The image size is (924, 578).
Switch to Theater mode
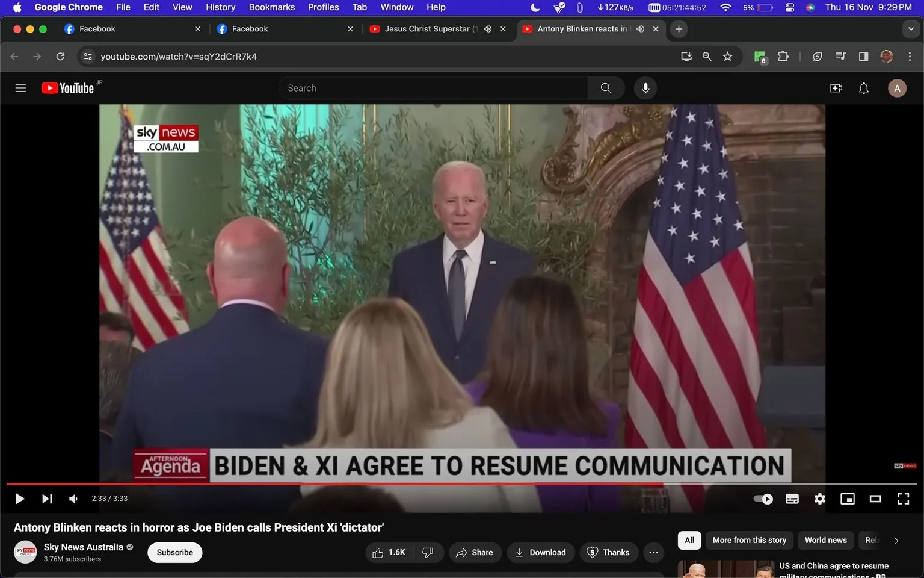click(875, 499)
